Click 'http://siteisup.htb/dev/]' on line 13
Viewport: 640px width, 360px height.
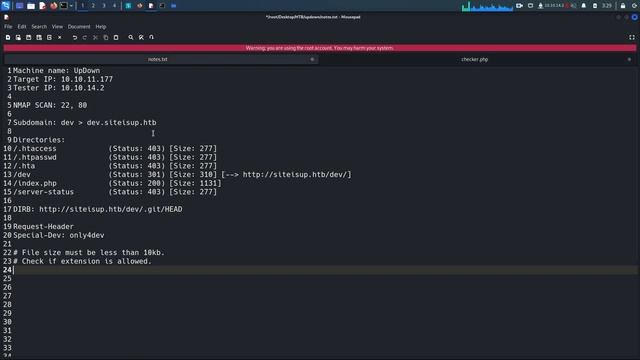click(297, 175)
